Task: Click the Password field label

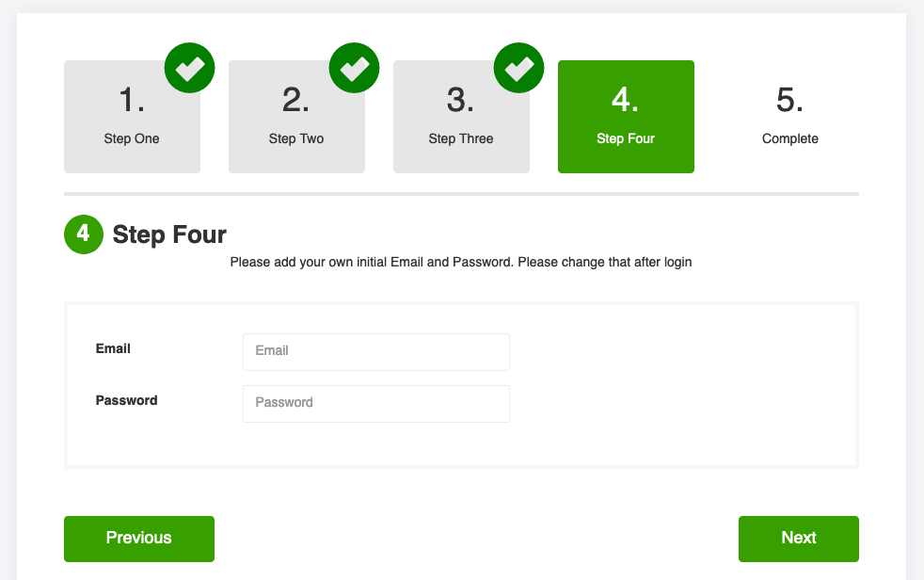Action: click(126, 400)
